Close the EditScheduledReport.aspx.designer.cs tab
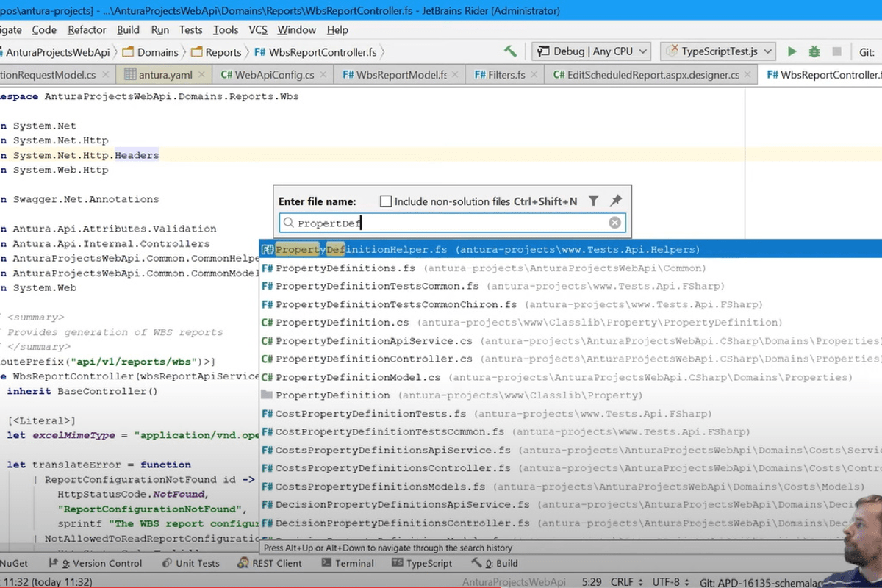The image size is (882, 588). 747,75
